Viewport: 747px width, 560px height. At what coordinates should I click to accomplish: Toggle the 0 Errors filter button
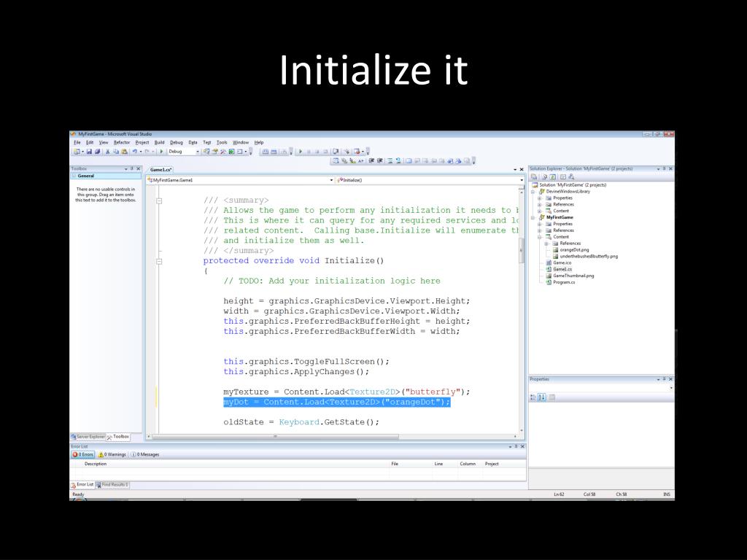83,454
